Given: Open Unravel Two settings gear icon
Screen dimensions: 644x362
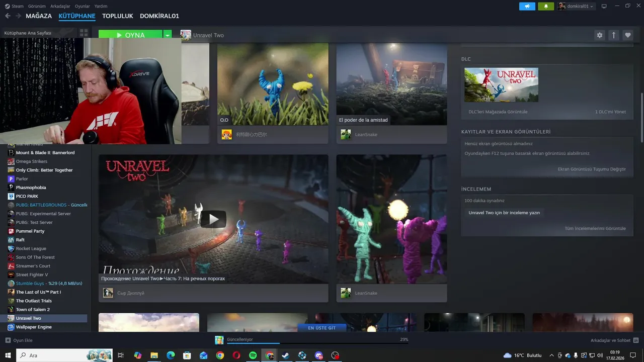Looking at the screenshot, I should pos(599,35).
